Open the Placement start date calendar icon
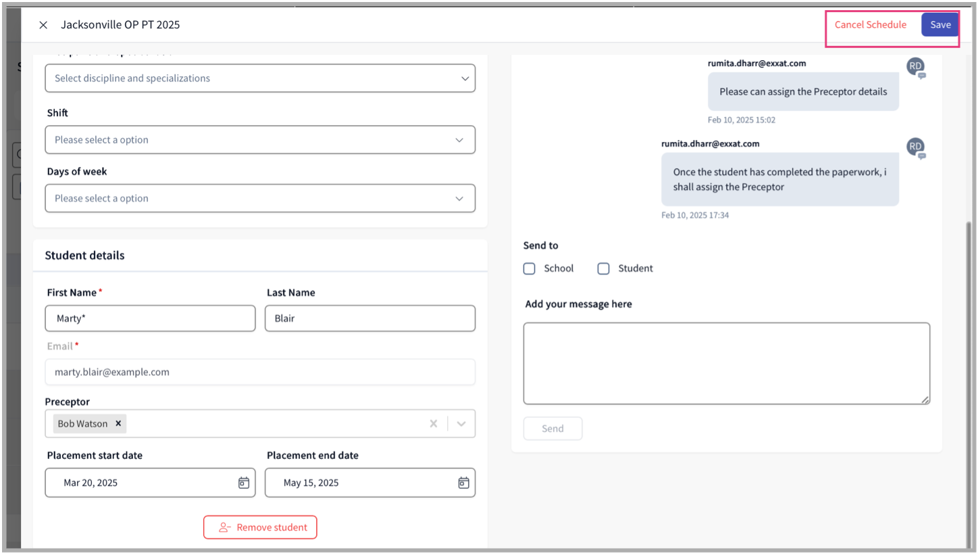The width and height of the screenshot is (980, 555). [244, 483]
